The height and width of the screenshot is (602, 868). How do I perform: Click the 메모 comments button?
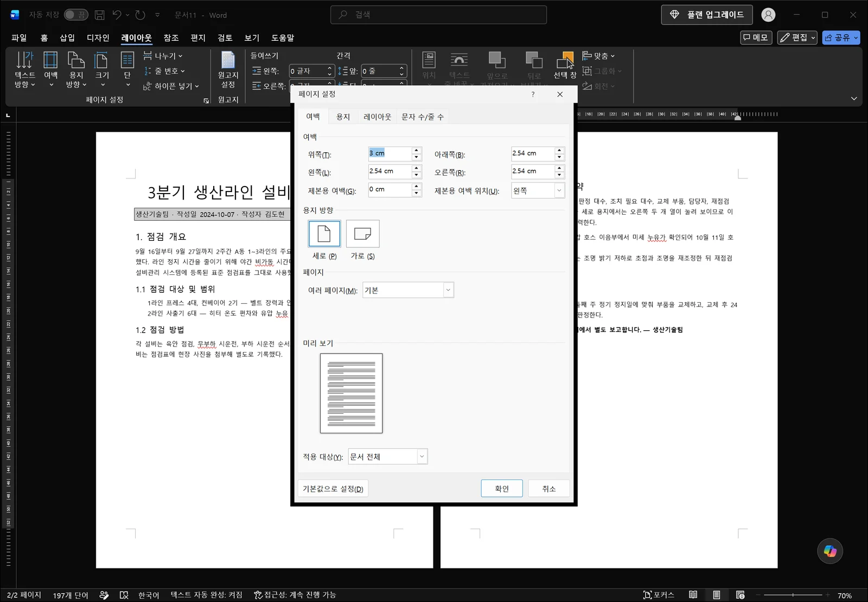pyautogui.click(x=756, y=37)
